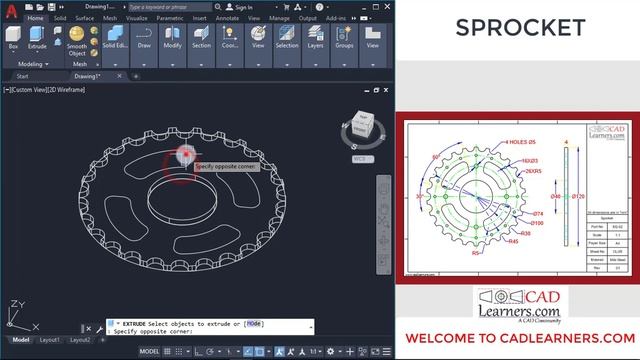Switch to the Solid ribbon tab
The height and width of the screenshot is (360, 640).
pos(60,18)
